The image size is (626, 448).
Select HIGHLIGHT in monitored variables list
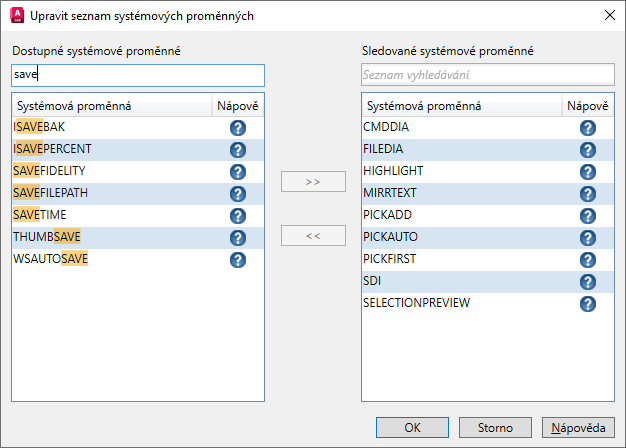(393, 172)
